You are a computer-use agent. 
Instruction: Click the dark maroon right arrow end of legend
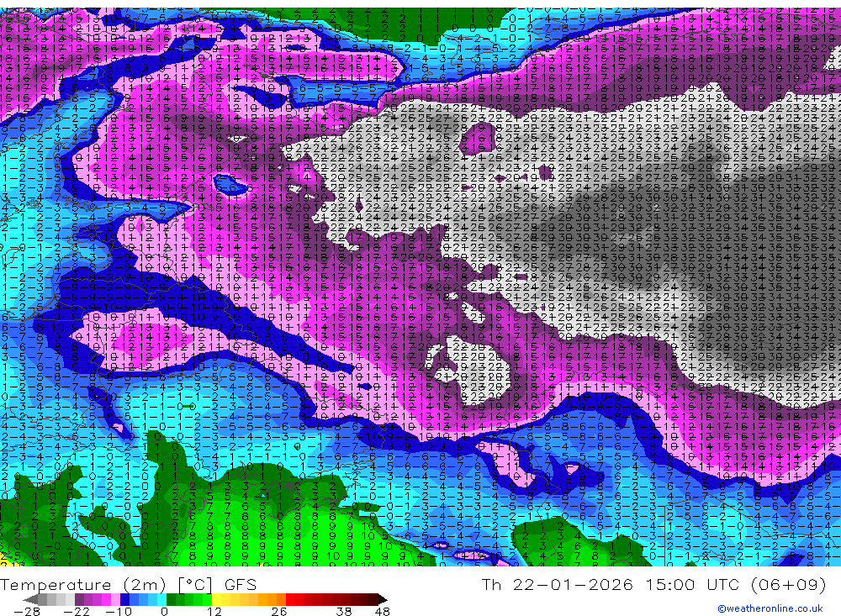click(x=381, y=599)
